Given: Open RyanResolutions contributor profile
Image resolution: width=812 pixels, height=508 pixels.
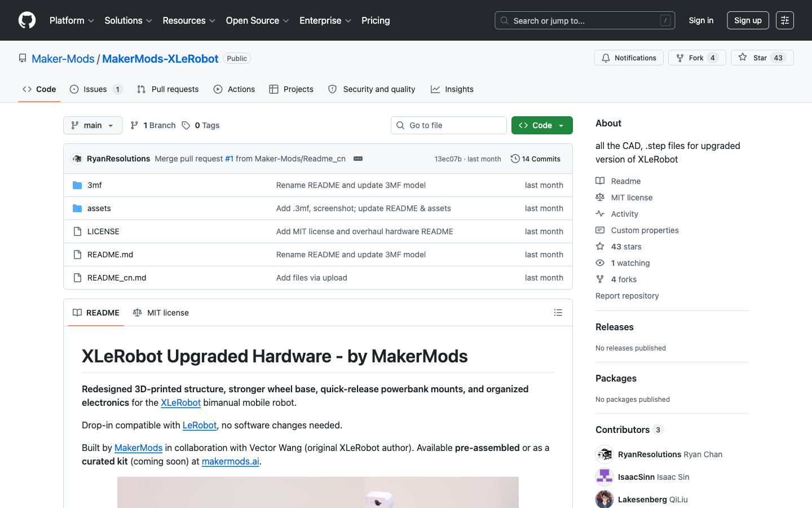Looking at the screenshot, I should pos(650,454).
